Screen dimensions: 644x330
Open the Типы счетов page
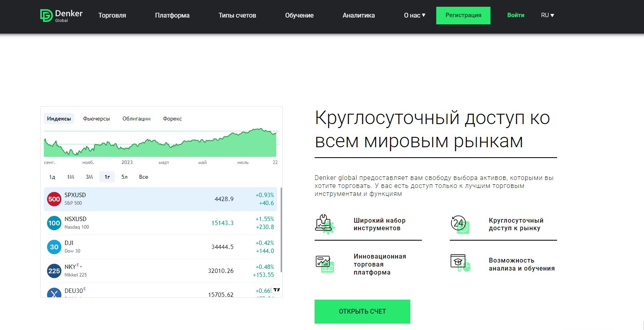[237, 15]
